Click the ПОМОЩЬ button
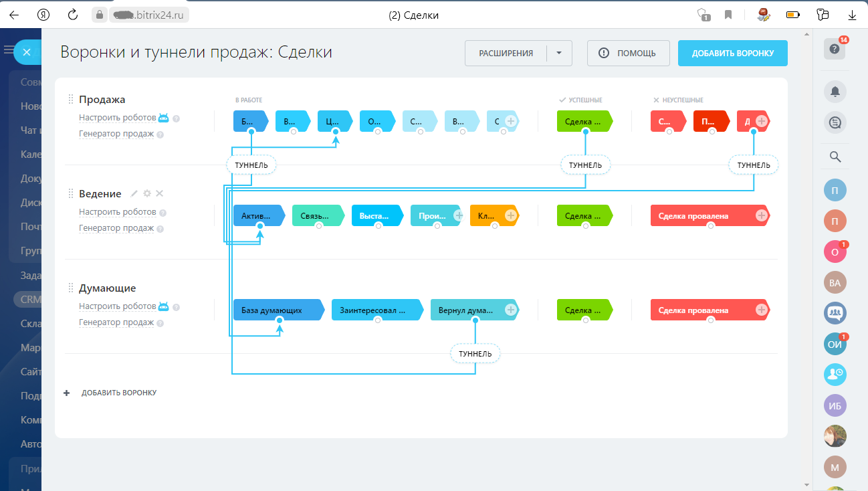The width and height of the screenshot is (868, 491). tap(628, 54)
